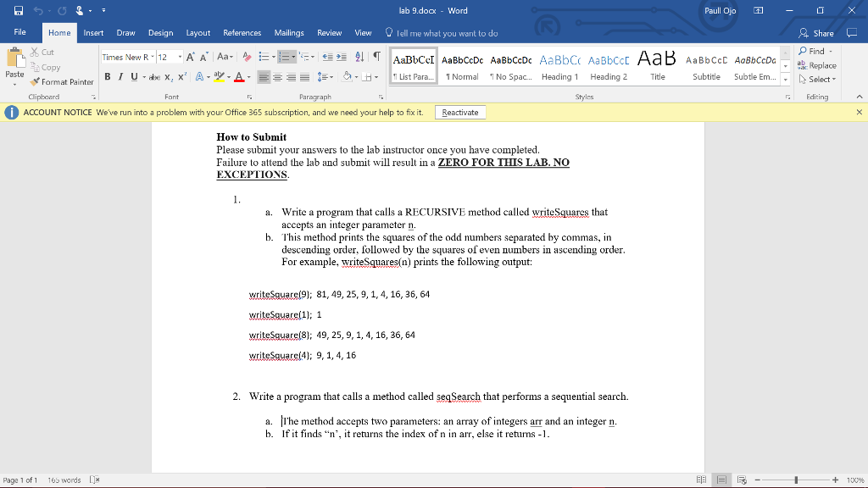Open the Design ribbon tab
This screenshot has height=488, width=868.
[160, 33]
